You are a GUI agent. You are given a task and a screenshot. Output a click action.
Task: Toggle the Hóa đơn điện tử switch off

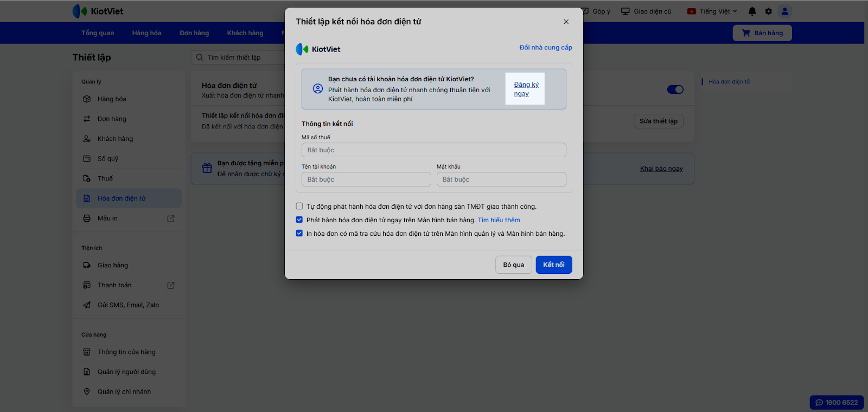[x=675, y=89]
